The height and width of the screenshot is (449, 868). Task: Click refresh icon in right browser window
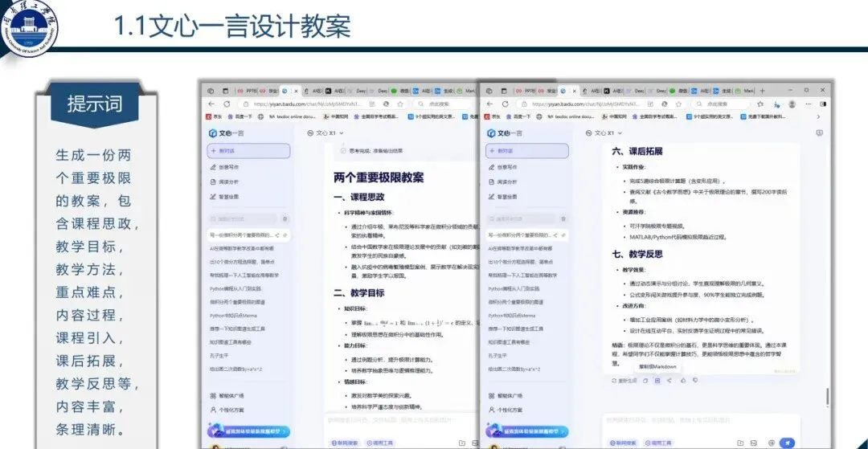coord(505,104)
